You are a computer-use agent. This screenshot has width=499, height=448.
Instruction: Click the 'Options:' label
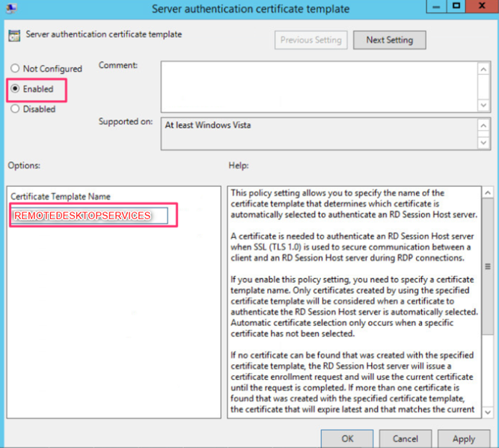coord(24,165)
